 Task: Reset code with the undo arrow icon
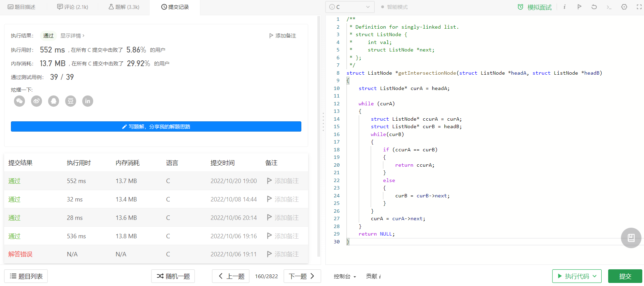594,7
